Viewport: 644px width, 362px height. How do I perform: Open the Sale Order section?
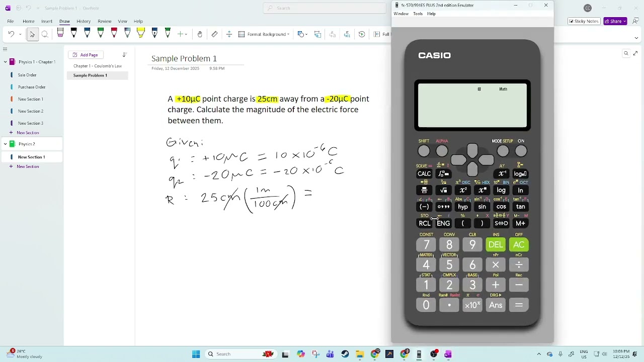pos(27,75)
